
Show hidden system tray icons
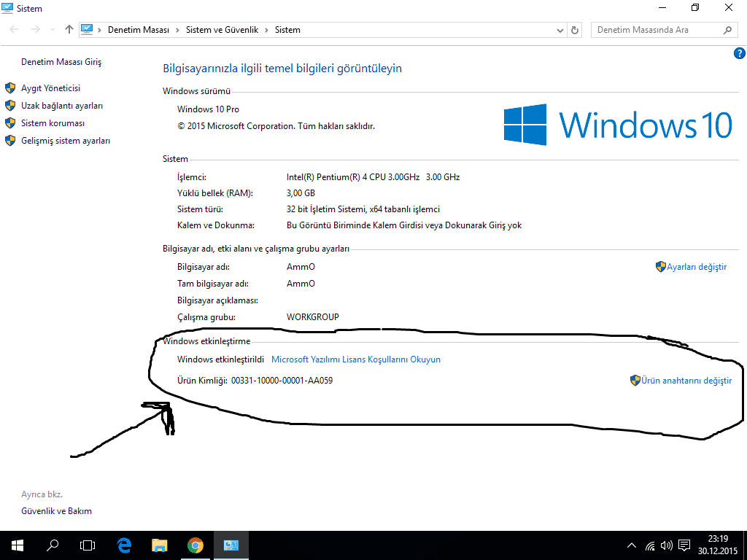pyautogui.click(x=632, y=545)
